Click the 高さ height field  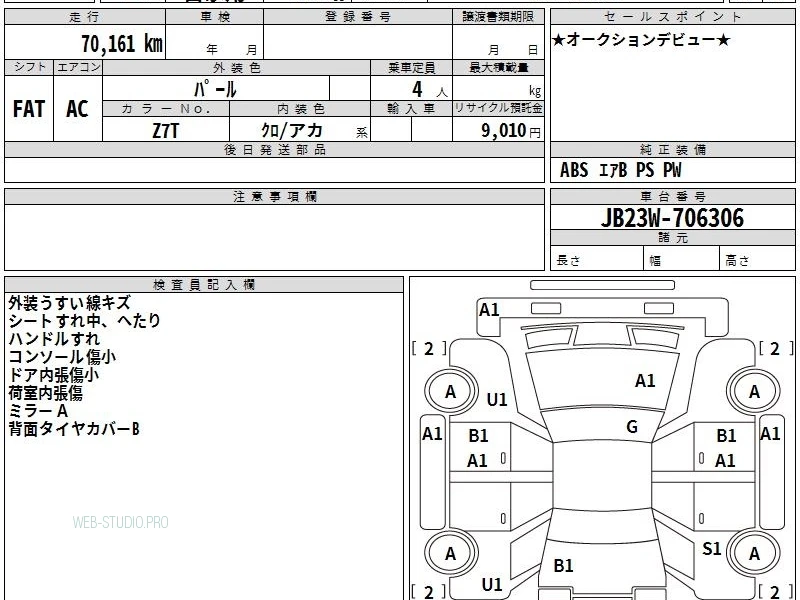click(757, 259)
